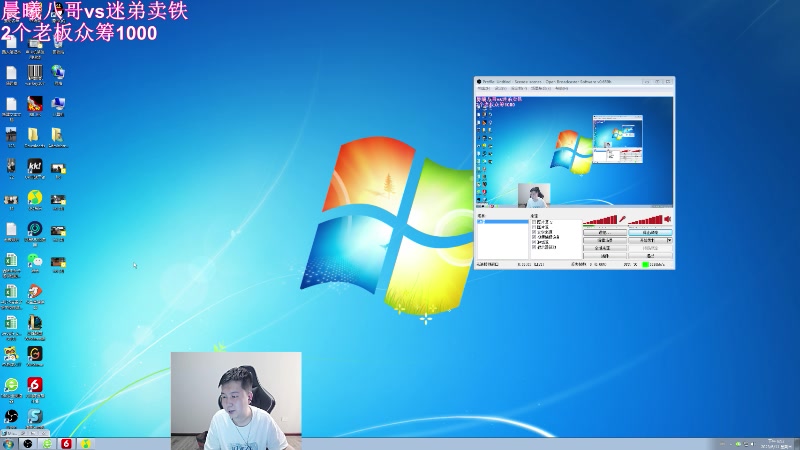Viewport: 800px width, 450px height.
Task: Open the black icon with orange G
Action: coord(35,354)
